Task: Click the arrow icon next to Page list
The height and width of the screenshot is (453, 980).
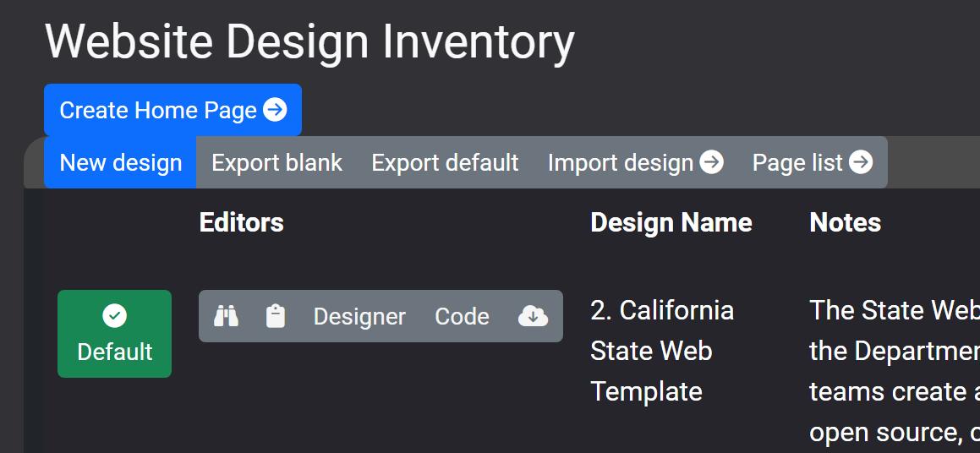Action: click(861, 162)
